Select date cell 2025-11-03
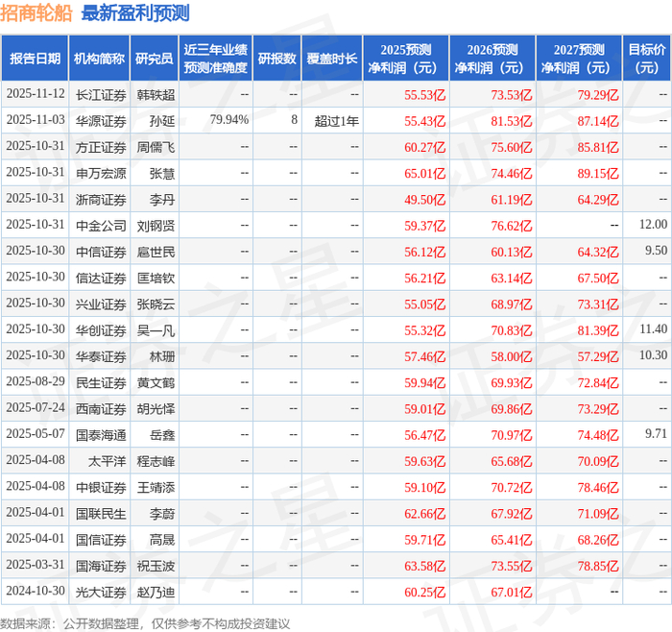Screen dimensions: 672x632 36,120
